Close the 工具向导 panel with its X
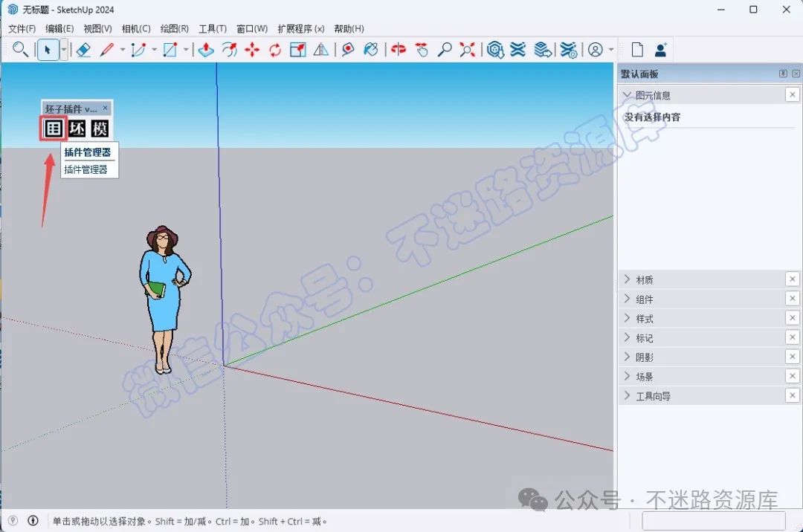 pos(793,395)
